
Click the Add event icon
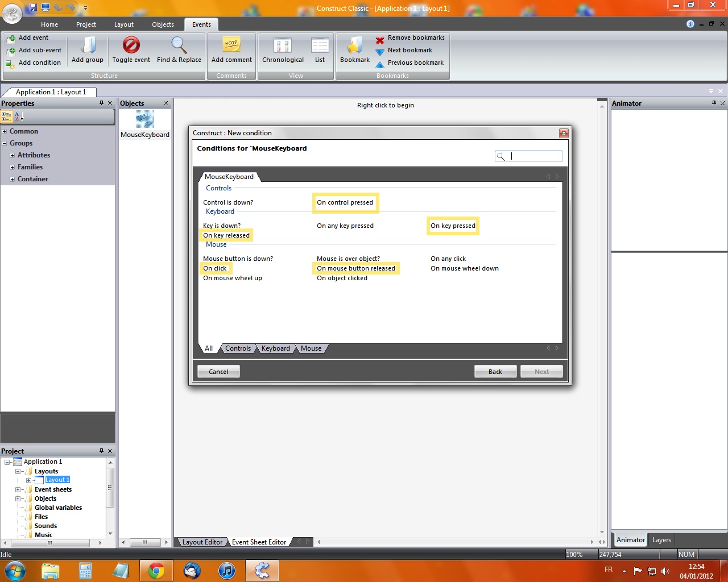tap(11, 38)
